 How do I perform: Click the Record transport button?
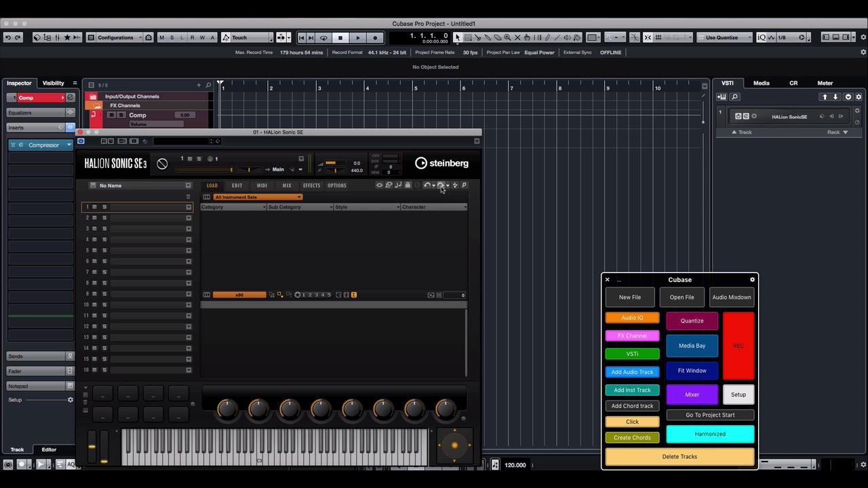375,38
